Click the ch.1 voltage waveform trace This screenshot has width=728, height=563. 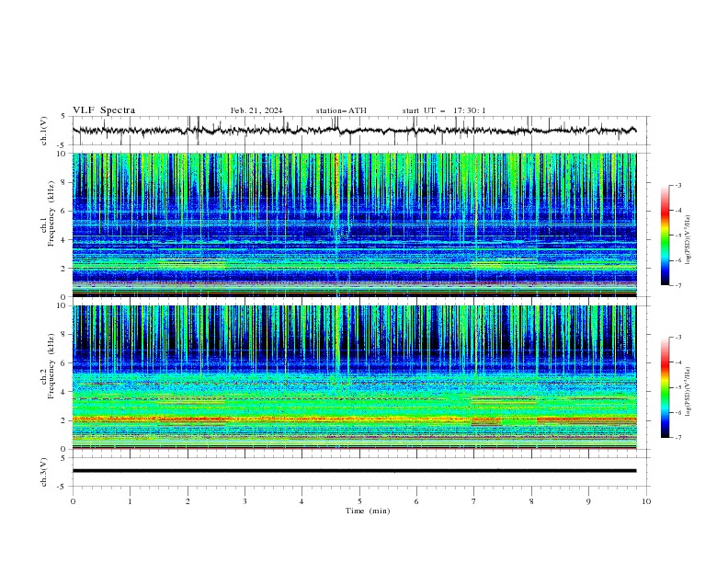354,131
